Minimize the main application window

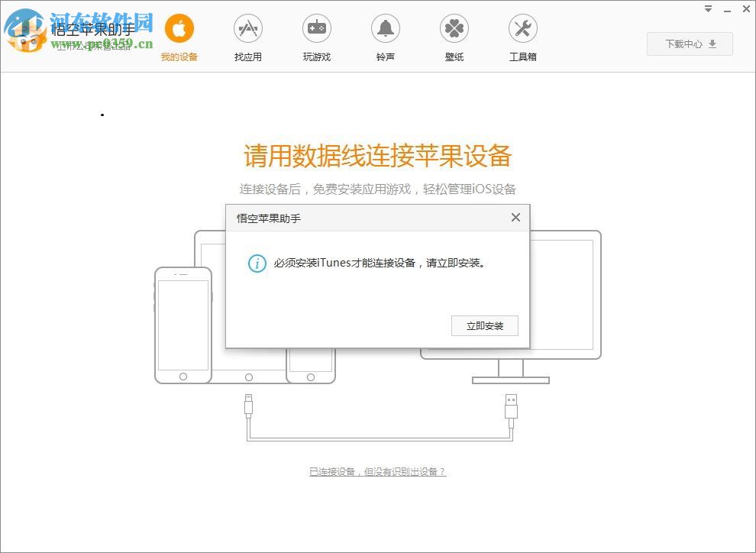point(727,9)
